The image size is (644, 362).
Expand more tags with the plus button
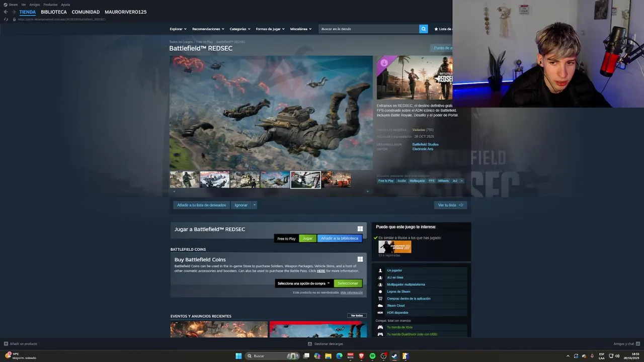[x=461, y=181]
